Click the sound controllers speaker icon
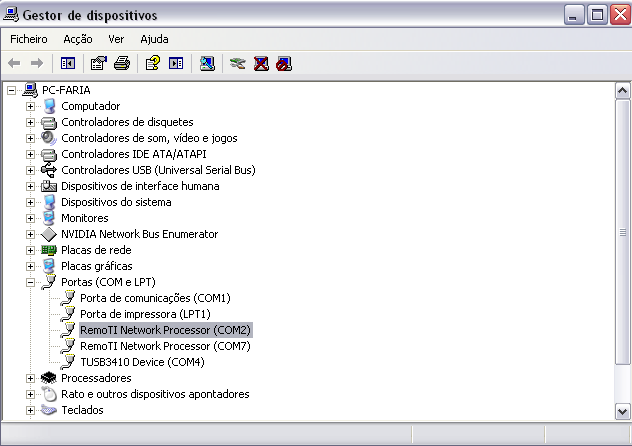 pos(49,138)
